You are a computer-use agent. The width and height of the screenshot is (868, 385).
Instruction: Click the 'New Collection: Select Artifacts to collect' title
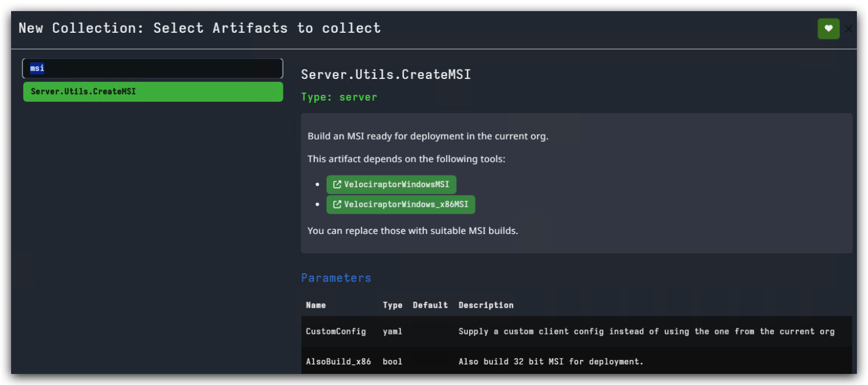coord(200,28)
